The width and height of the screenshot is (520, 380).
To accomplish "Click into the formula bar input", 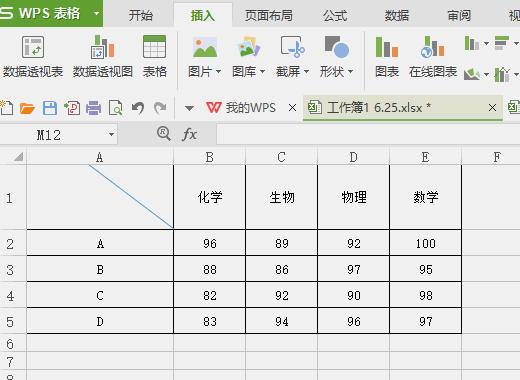I will pyautogui.click(x=368, y=134).
